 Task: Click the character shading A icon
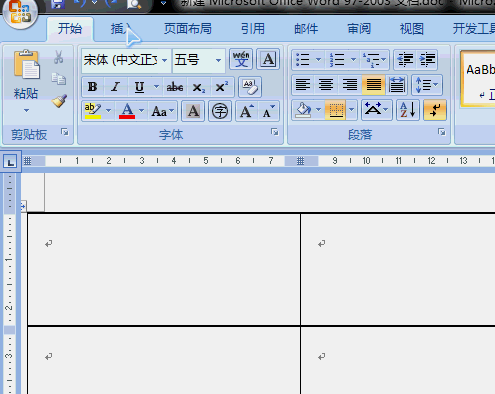tap(193, 111)
